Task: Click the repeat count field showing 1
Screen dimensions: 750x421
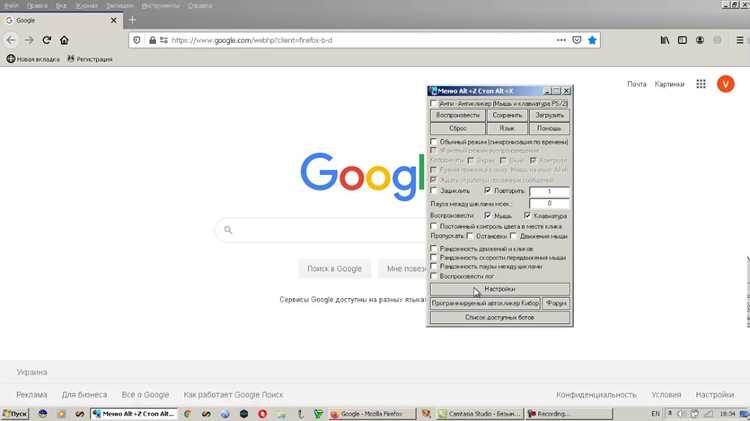Action: (549, 192)
